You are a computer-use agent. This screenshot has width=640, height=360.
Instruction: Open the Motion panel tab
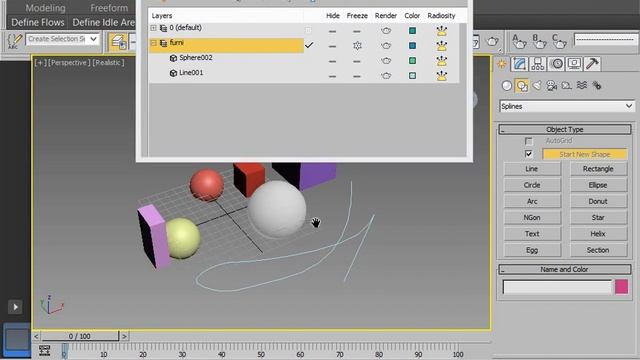(556, 64)
